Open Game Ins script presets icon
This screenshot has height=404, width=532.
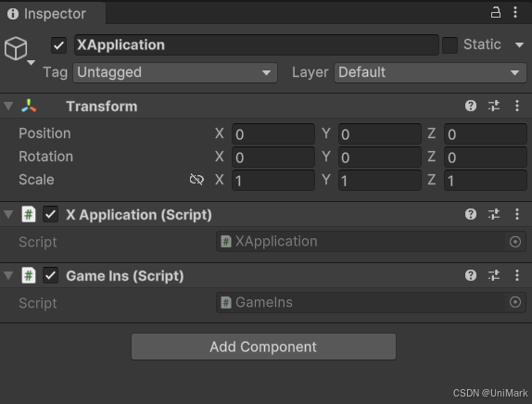(494, 275)
